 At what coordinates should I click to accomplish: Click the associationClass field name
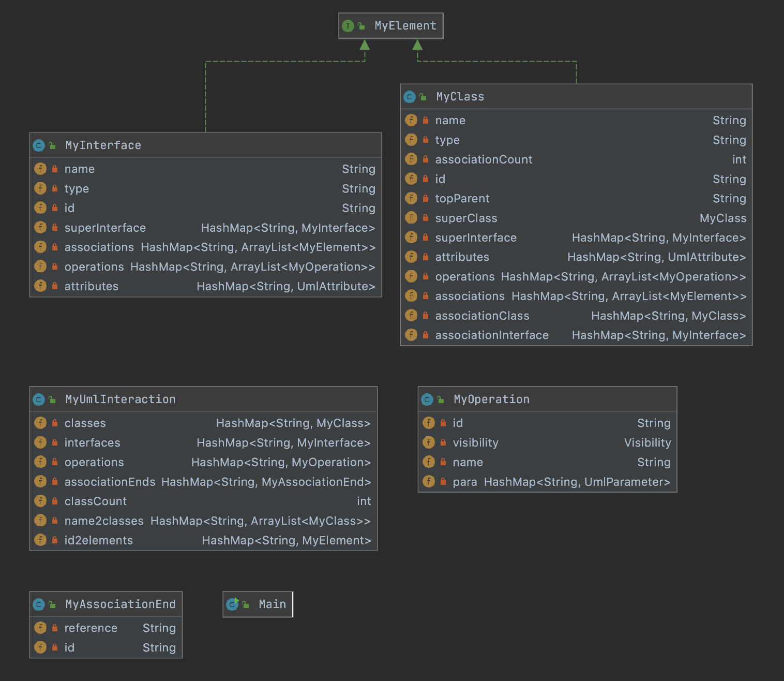(483, 316)
